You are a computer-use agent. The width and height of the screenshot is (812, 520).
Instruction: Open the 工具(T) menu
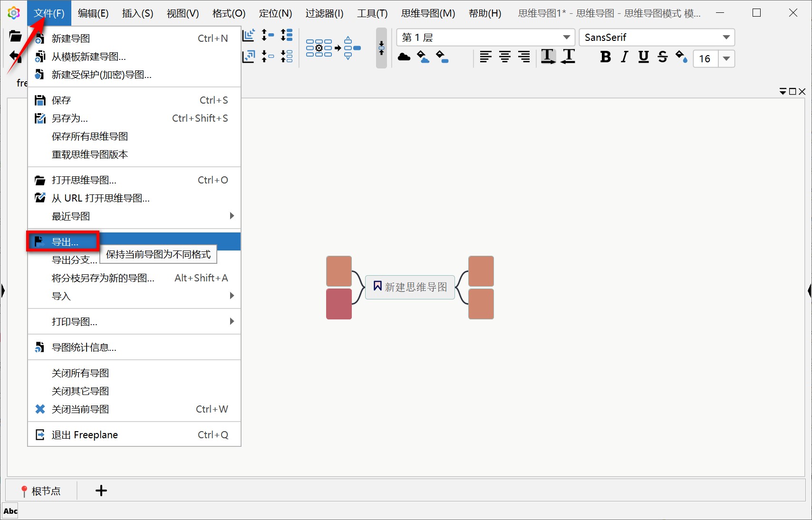pyautogui.click(x=373, y=13)
